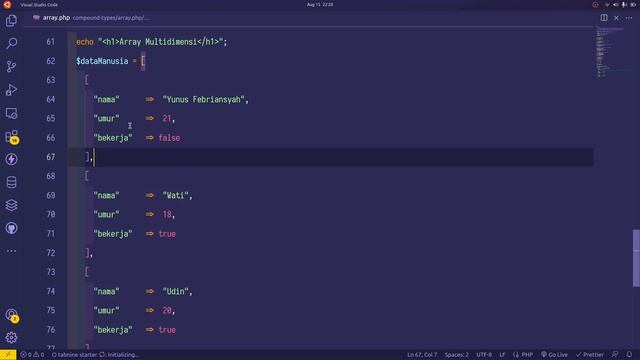Click line number 61 in gutter
The image size is (640, 360).
click(50, 42)
